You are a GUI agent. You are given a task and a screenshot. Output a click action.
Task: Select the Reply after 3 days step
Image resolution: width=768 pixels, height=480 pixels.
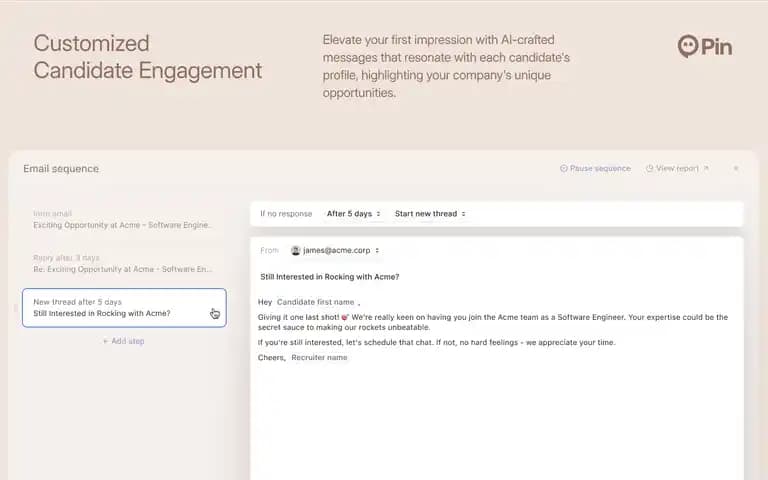[123, 264]
